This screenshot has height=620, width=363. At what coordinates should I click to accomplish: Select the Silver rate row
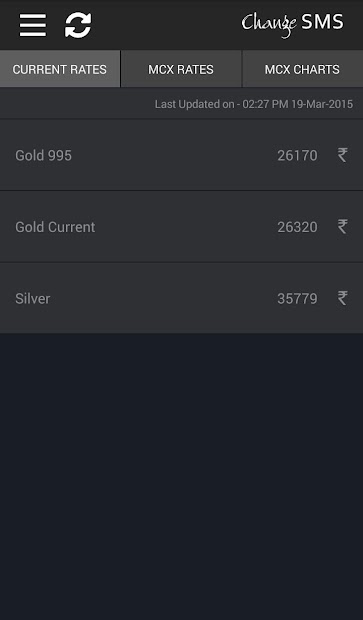coord(182,298)
